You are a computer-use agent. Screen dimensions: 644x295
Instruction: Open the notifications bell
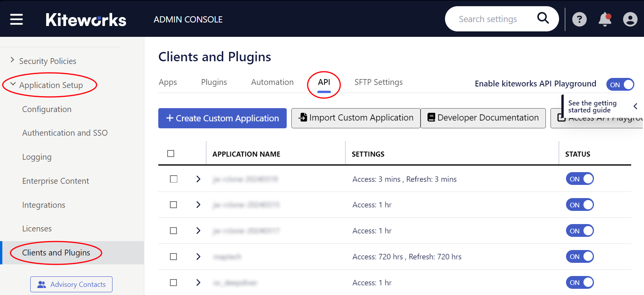point(605,19)
